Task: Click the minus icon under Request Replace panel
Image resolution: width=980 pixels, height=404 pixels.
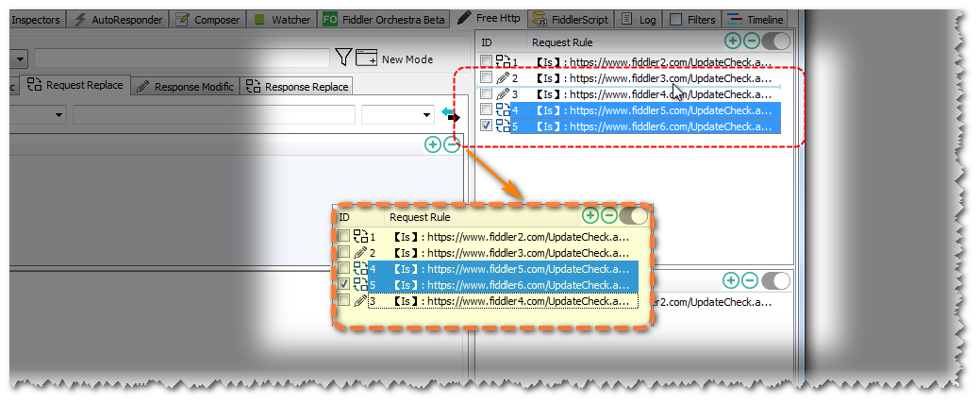Action: click(x=451, y=144)
